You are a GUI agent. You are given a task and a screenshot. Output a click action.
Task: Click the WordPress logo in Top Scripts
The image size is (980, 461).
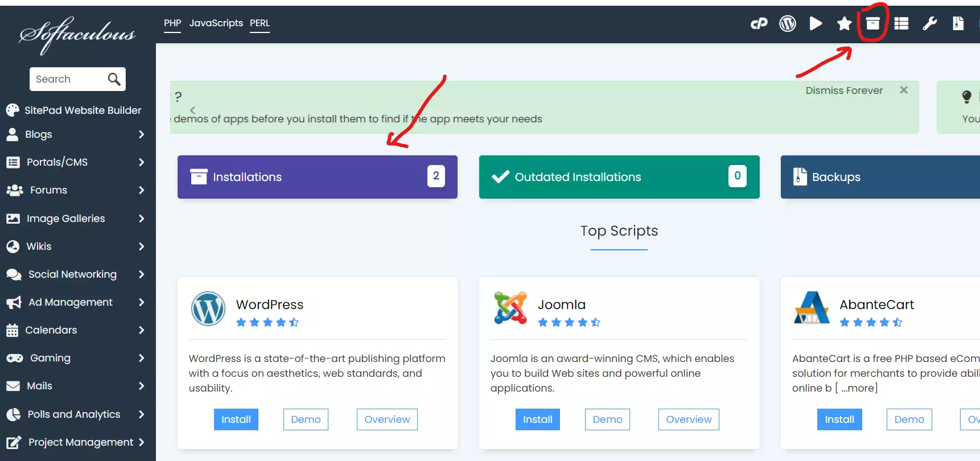[208, 308]
